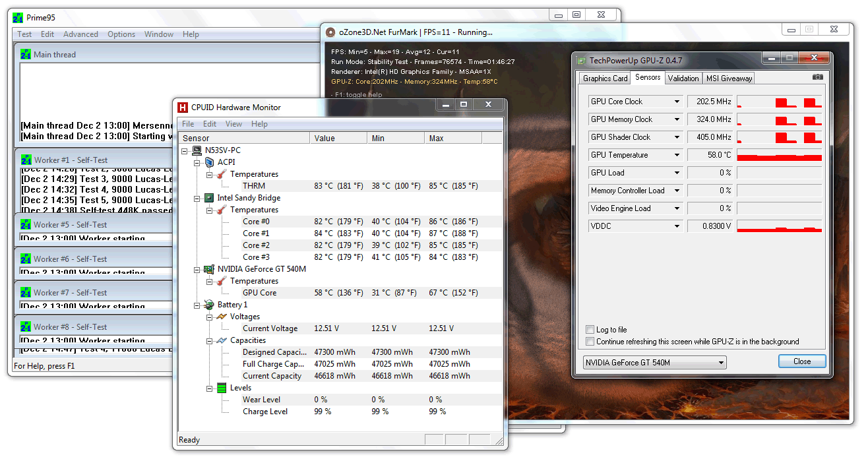The image size is (868, 463).
Task: Click the thermometer icon under NVIDIA GeForce
Action: pyautogui.click(x=222, y=280)
